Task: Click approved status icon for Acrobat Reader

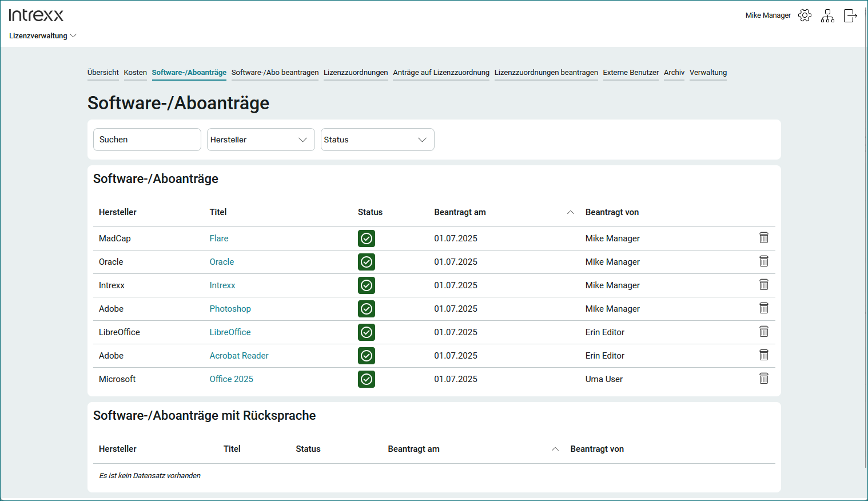Action: [x=367, y=356]
